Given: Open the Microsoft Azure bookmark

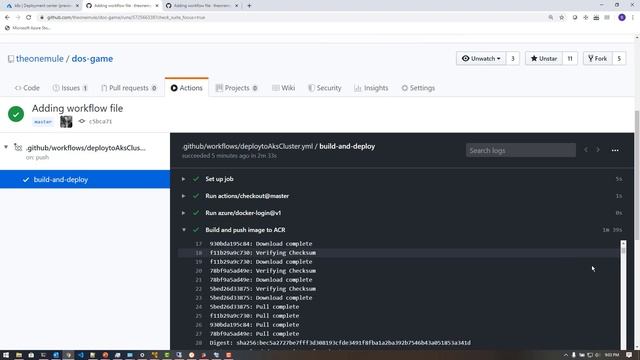Looking at the screenshot, I should [27, 28].
